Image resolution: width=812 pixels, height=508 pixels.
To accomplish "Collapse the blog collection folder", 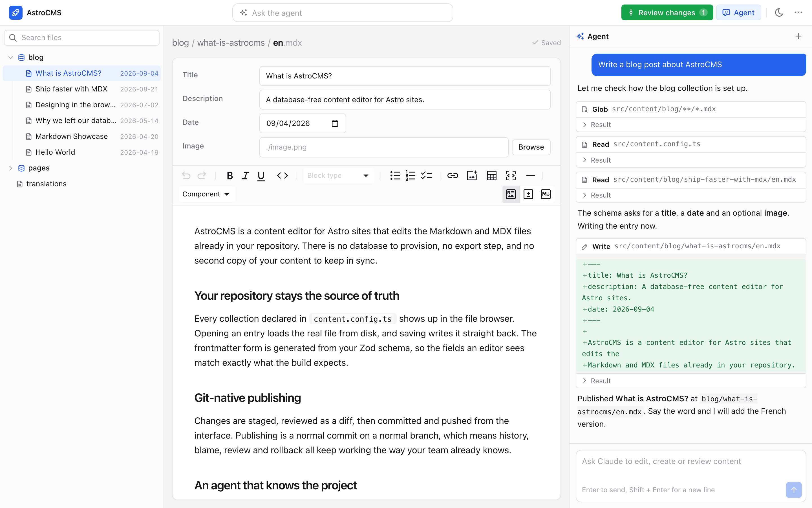I will pos(10,58).
